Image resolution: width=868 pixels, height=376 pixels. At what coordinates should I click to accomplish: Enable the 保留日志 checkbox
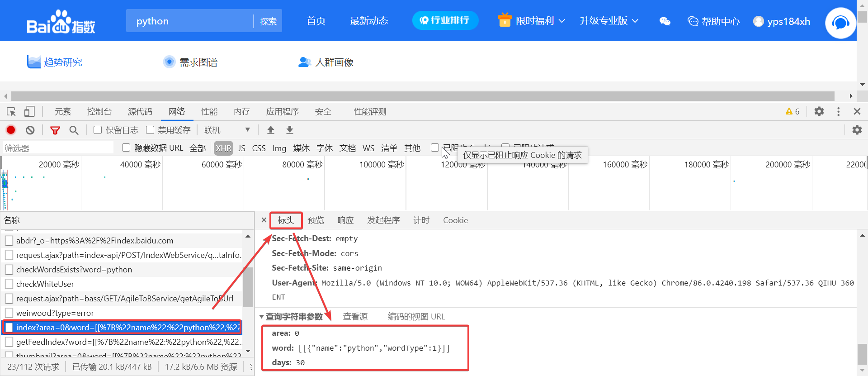coord(98,130)
